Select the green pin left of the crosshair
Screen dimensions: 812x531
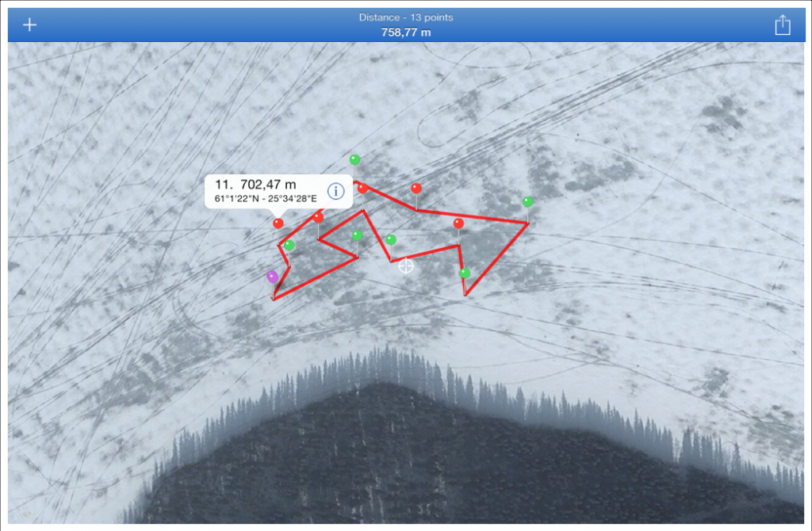click(x=391, y=239)
